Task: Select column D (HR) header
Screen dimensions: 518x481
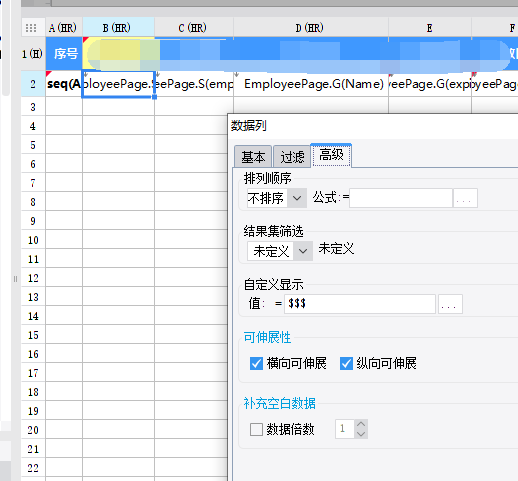Action: 311,28
